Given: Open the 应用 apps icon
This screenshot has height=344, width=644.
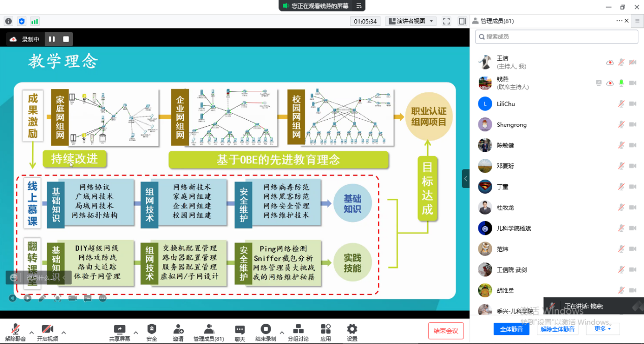Looking at the screenshot, I should click(x=326, y=332).
